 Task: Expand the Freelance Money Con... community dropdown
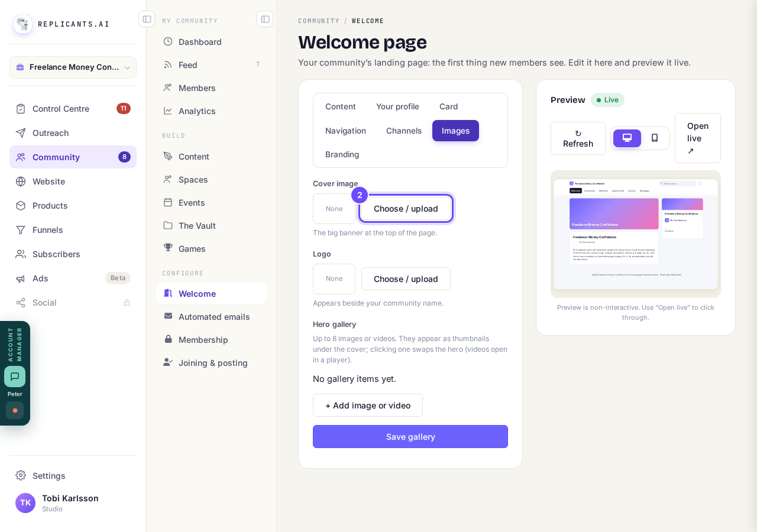tap(73, 67)
